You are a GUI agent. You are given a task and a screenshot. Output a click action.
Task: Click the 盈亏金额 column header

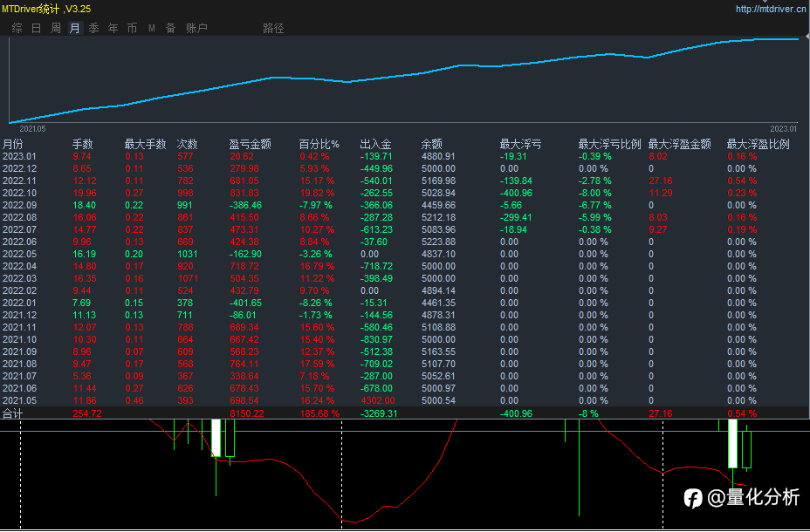point(251,145)
